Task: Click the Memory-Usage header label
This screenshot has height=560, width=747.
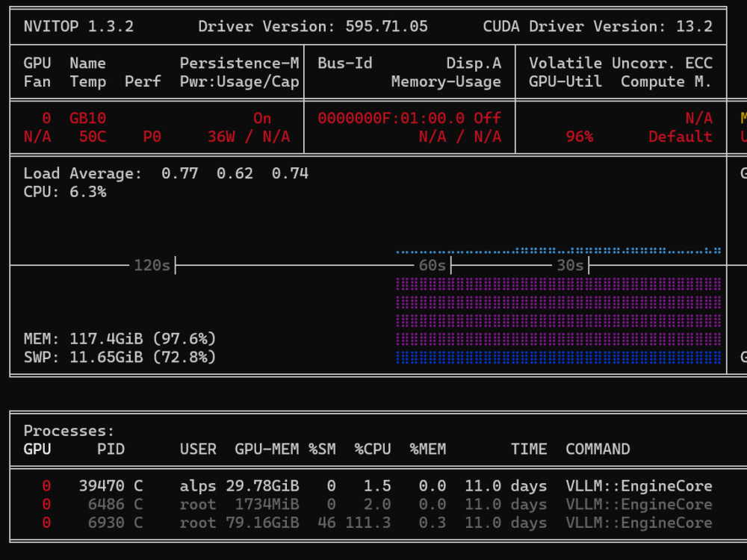Action: pyautogui.click(x=446, y=81)
